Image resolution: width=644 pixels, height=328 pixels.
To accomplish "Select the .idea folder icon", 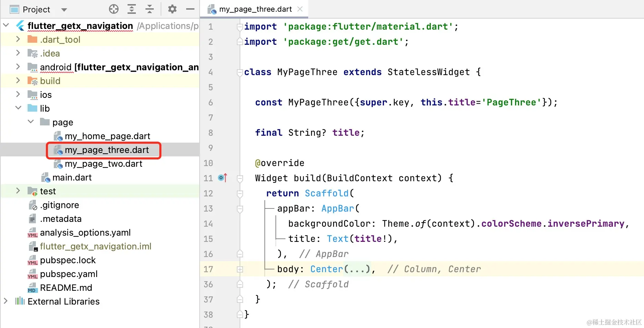I will (32, 53).
